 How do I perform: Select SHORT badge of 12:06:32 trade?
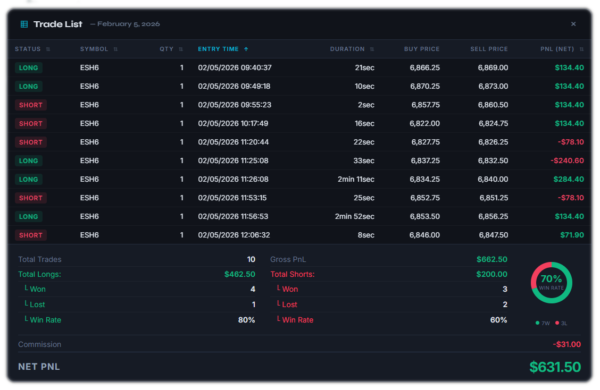click(x=31, y=235)
